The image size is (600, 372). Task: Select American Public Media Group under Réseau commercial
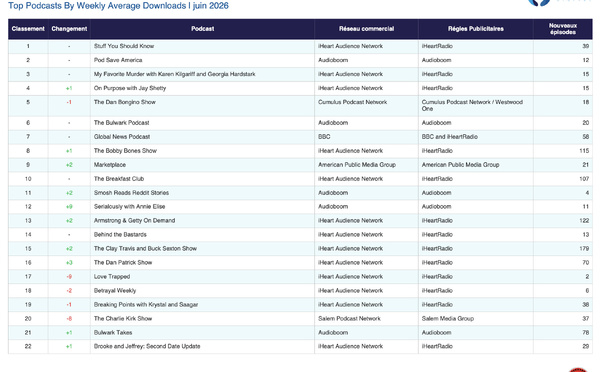[x=357, y=165]
